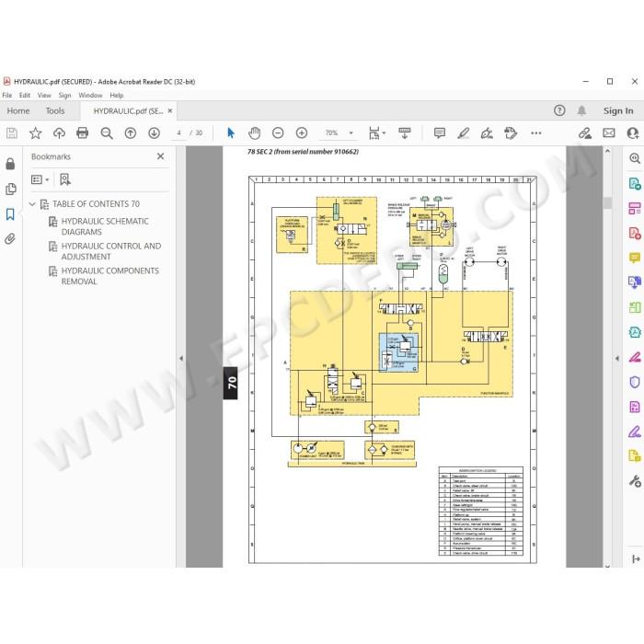Open the Sign menu
Image resolution: width=644 pixels, height=644 pixels.
(65, 96)
